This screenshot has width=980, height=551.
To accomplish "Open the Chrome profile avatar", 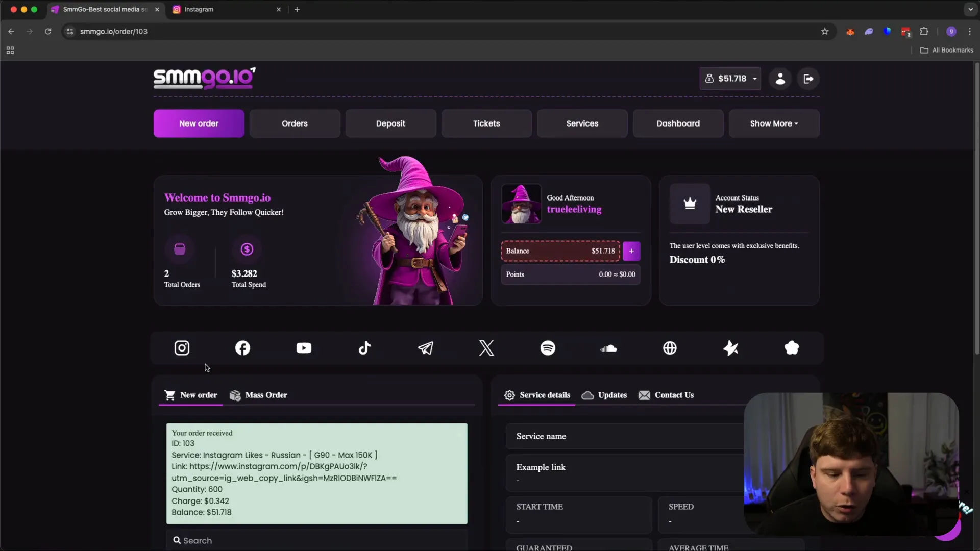I will coord(951,32).
